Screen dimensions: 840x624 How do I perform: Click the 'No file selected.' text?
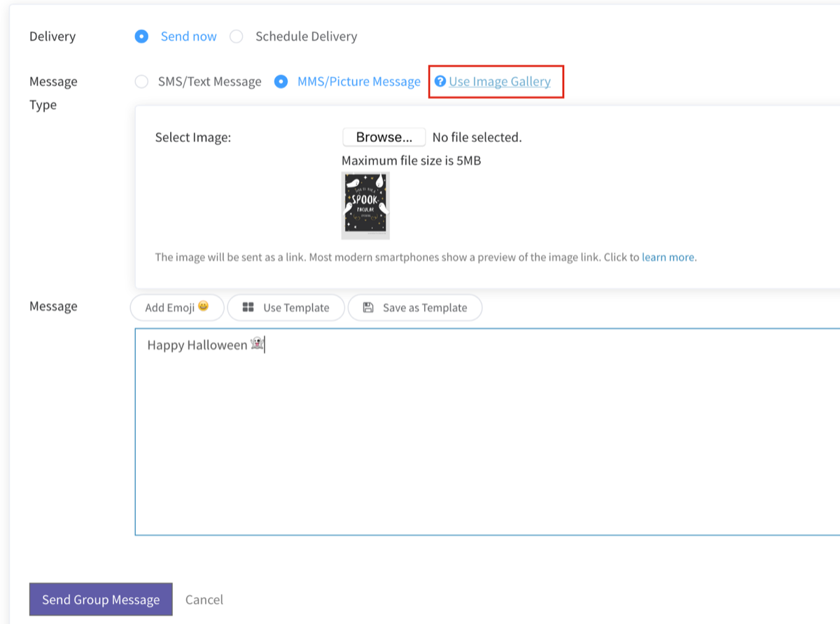(x=477, y=137)
